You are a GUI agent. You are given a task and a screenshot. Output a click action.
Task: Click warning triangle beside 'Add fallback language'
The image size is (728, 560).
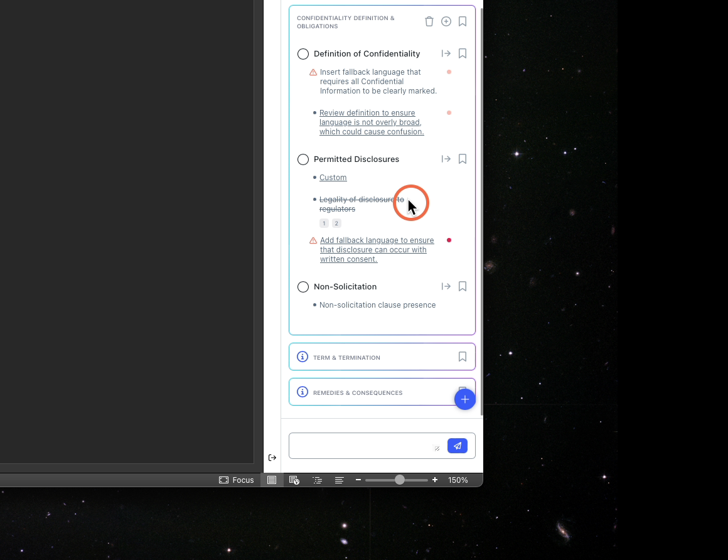coord(313,240)
